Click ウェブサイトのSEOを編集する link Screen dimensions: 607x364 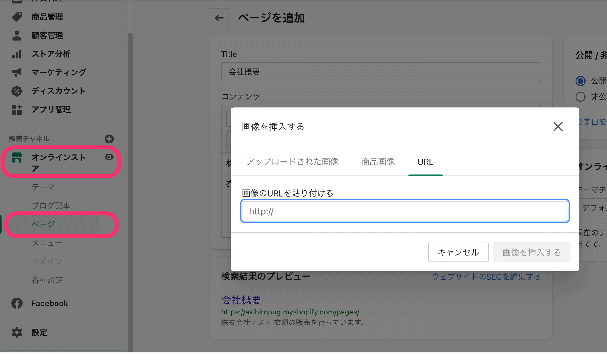click(x=486, y=277)
